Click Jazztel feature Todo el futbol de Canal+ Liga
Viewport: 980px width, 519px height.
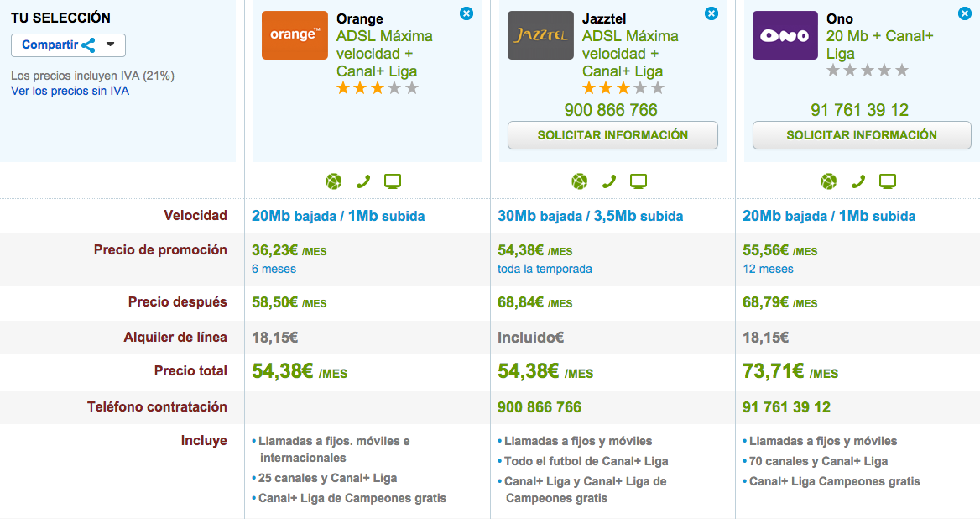click(x=586, y=461)
